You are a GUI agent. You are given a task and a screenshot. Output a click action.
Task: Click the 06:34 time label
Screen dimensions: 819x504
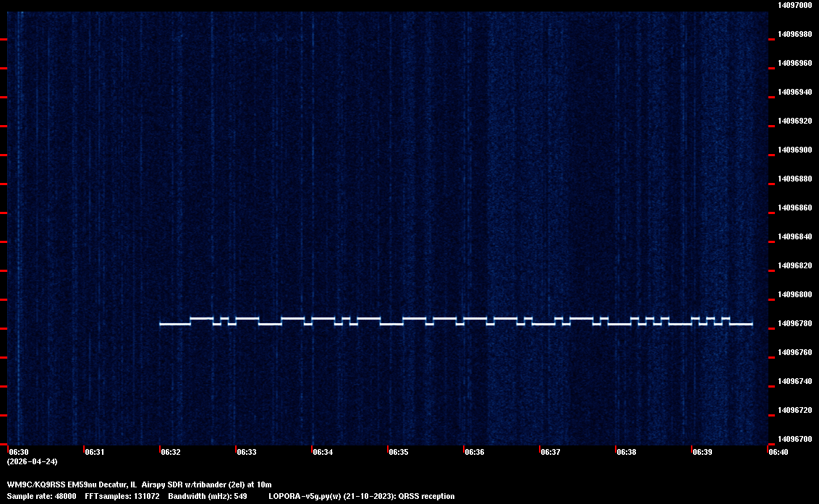tap(323, 452)
